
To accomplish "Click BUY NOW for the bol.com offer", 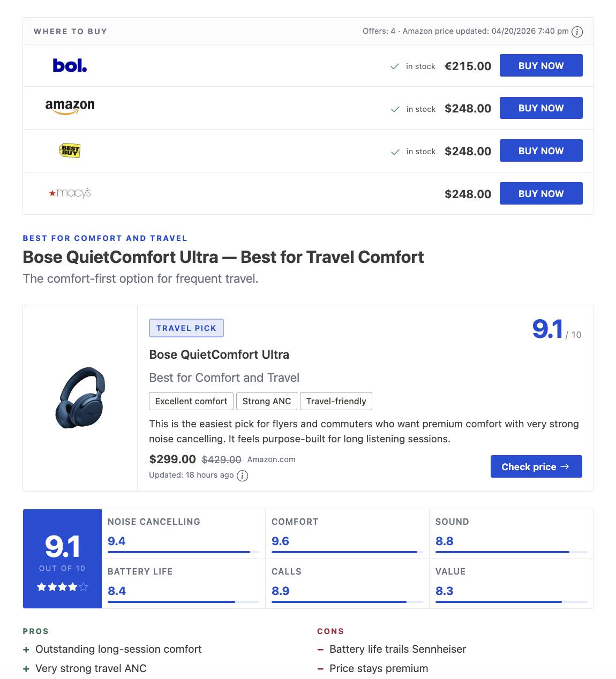I will pyautogui.click(x=541, y=65).
